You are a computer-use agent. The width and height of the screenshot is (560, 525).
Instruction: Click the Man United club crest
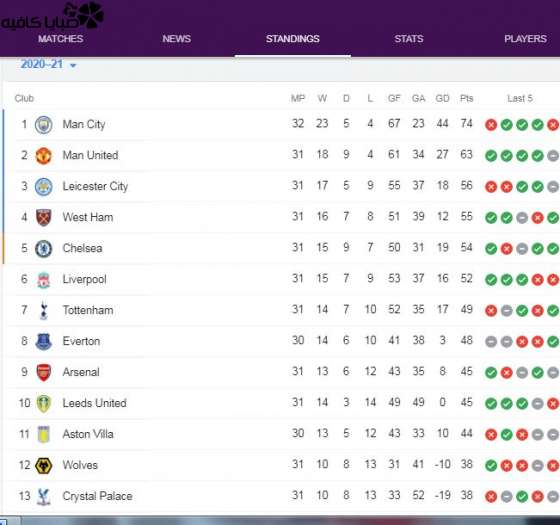44,156
